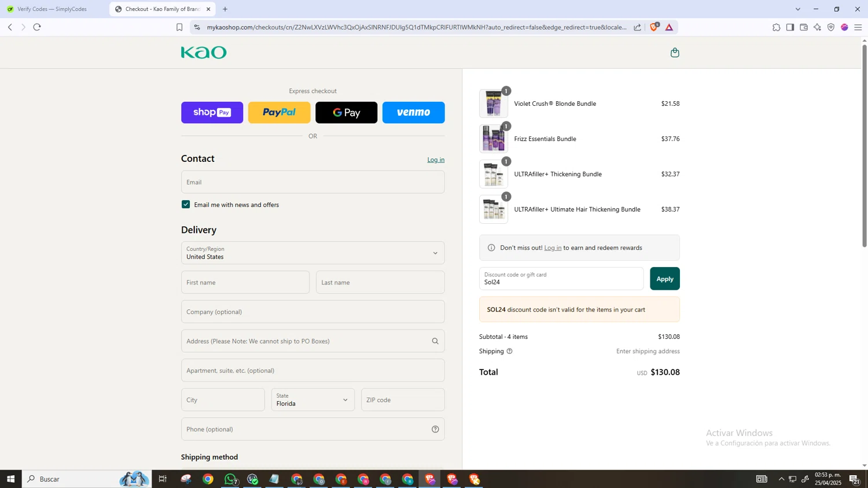Go back to previous page
Screen dimensions: 868x488
pyautogui.click(x=10, y=27)
